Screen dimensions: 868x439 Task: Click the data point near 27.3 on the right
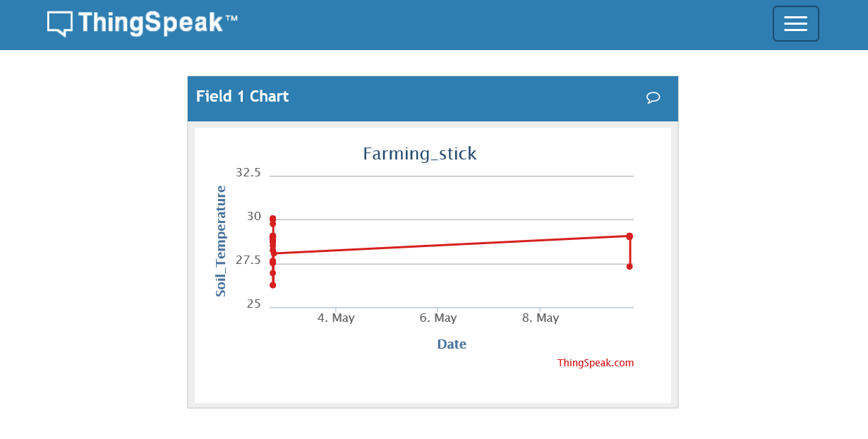[629, 267]
